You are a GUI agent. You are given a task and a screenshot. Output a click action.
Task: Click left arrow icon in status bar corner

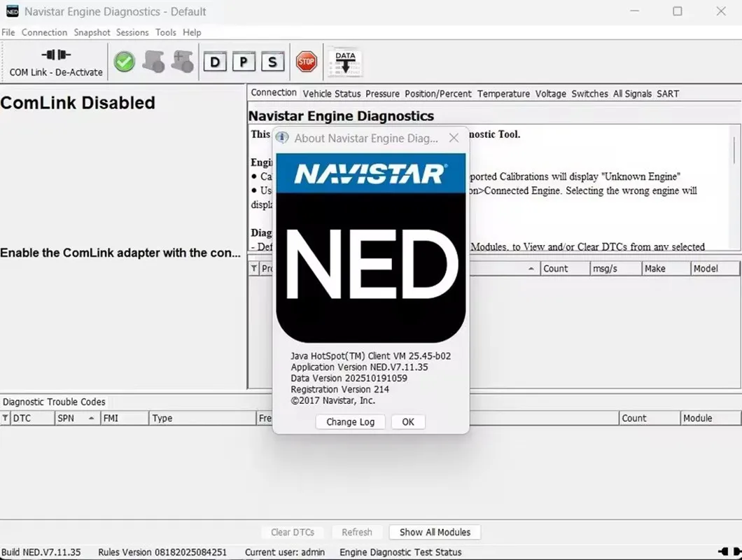tap(722, 552)
